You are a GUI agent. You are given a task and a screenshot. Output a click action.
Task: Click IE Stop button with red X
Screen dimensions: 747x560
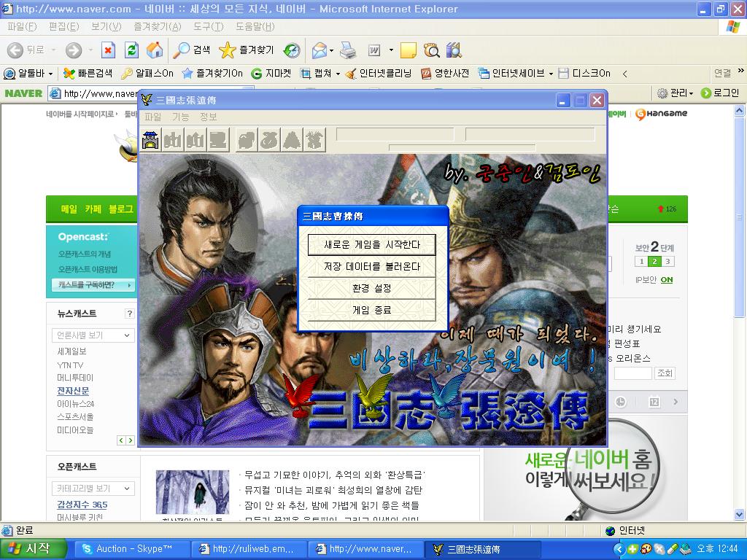point(108,50)
